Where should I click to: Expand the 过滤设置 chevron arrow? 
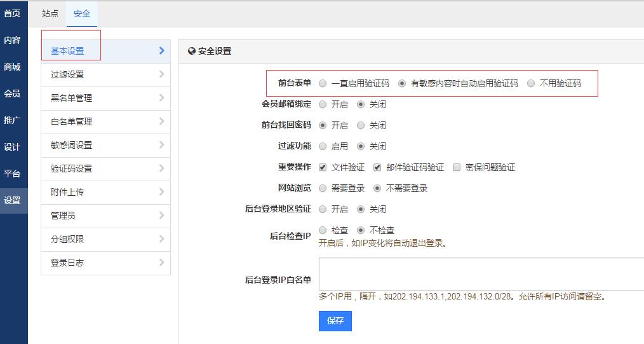(162, 74)
